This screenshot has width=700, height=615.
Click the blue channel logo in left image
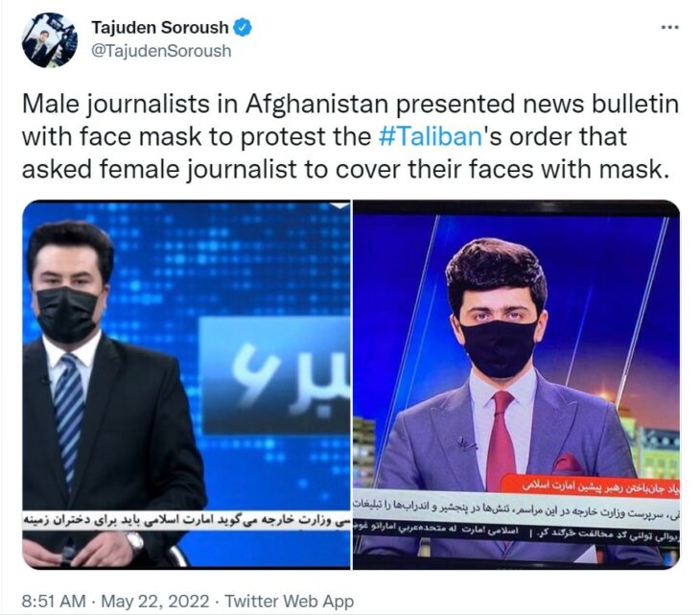pyautogui.click(x=274, y=375)
